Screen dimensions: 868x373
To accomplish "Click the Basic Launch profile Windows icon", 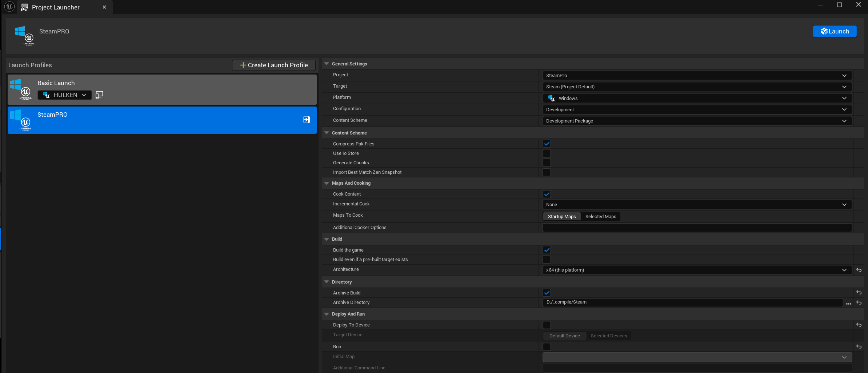I will 21,89.
